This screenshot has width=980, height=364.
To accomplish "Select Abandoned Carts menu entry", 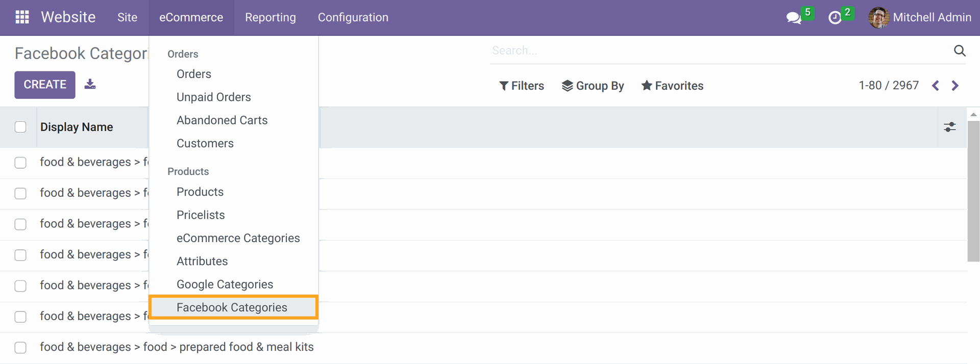I will [x=222, y=120].
